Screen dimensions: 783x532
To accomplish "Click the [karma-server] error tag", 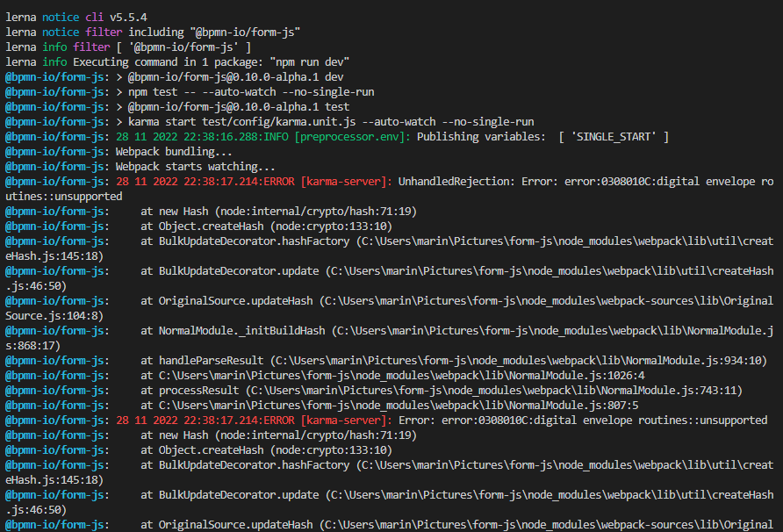I will 347,181.
